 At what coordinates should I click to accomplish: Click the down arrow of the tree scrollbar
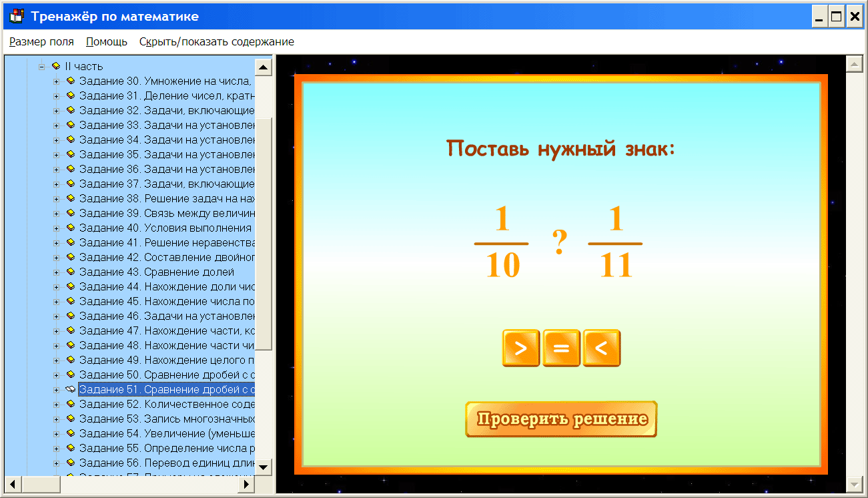click(x=264, y=467)
